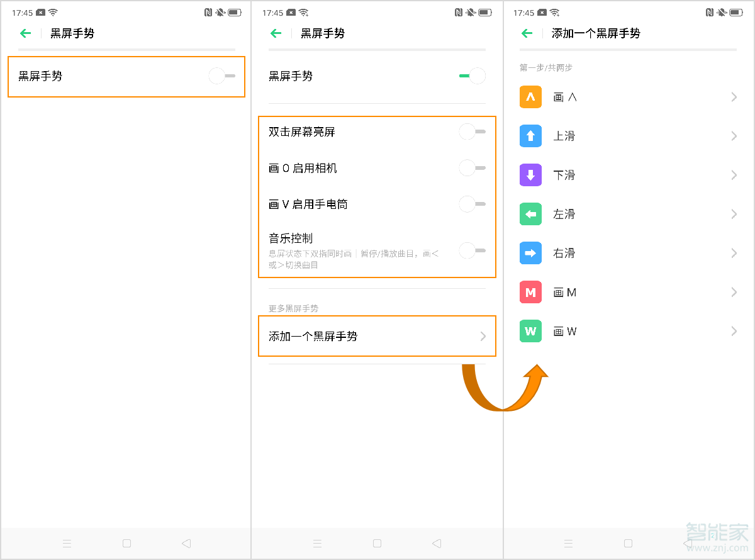Click the green back arrow on 添加一个黑屏手势 page

point(527,33)
